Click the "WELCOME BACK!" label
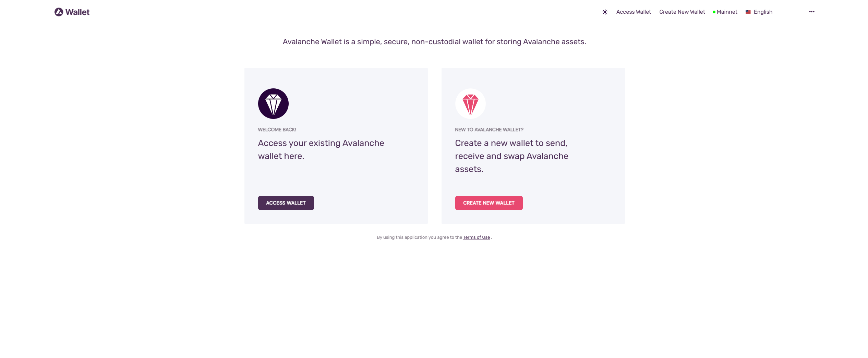Viewport: 868px width, 358px height. click(277, 130)
